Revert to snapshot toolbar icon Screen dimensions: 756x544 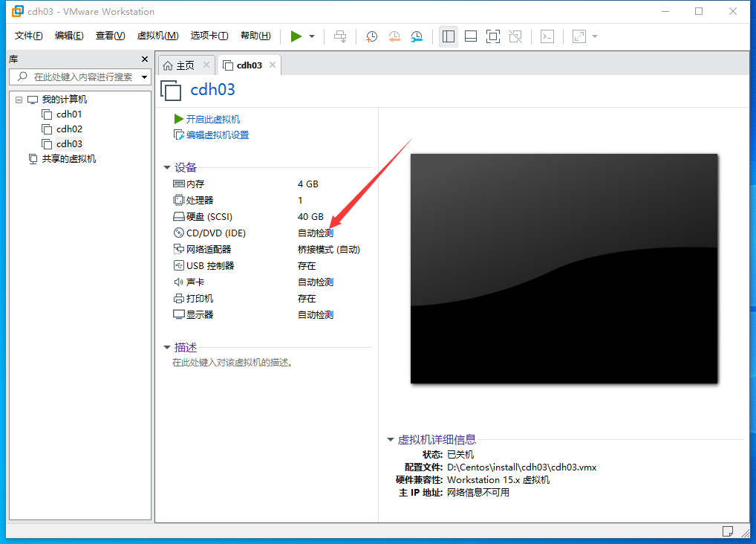(394, 36)
